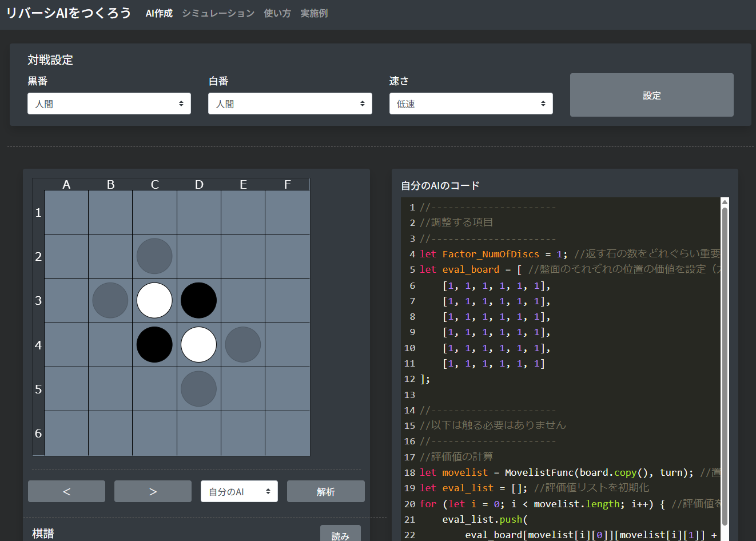Open the 速さ speed dropdown

point(471,104)
